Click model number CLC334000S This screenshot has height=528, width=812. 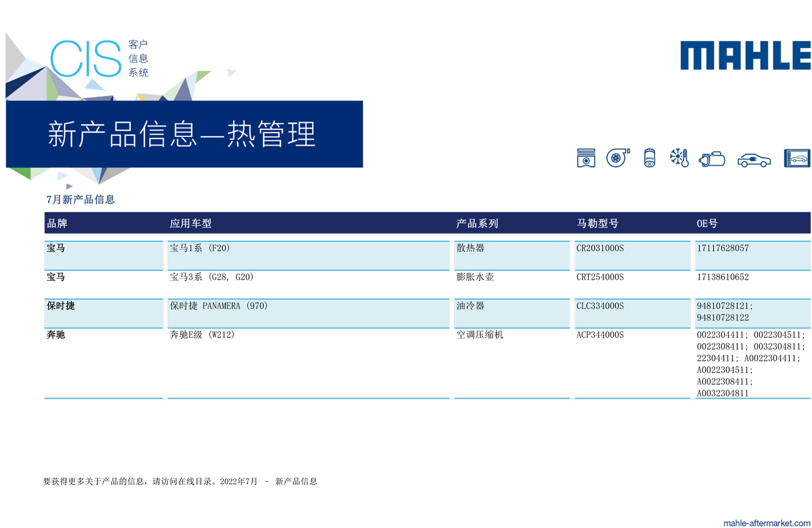600,306
